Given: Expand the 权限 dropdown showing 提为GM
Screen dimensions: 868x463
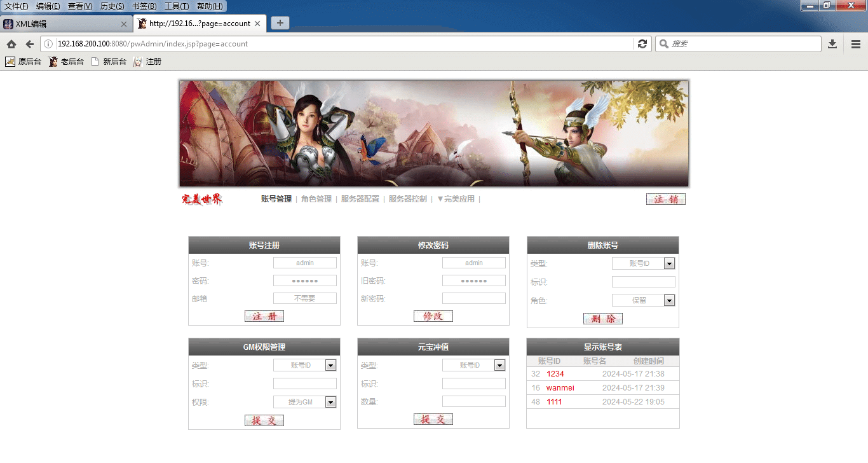Looking at the screenshot, I should [x=330, y=402].
